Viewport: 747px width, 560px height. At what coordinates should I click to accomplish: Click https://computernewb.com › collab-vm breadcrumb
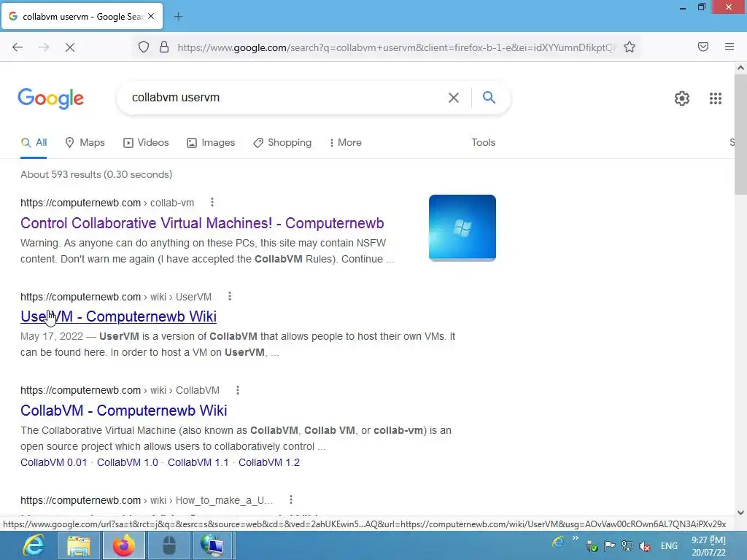[x=107, y=203]
